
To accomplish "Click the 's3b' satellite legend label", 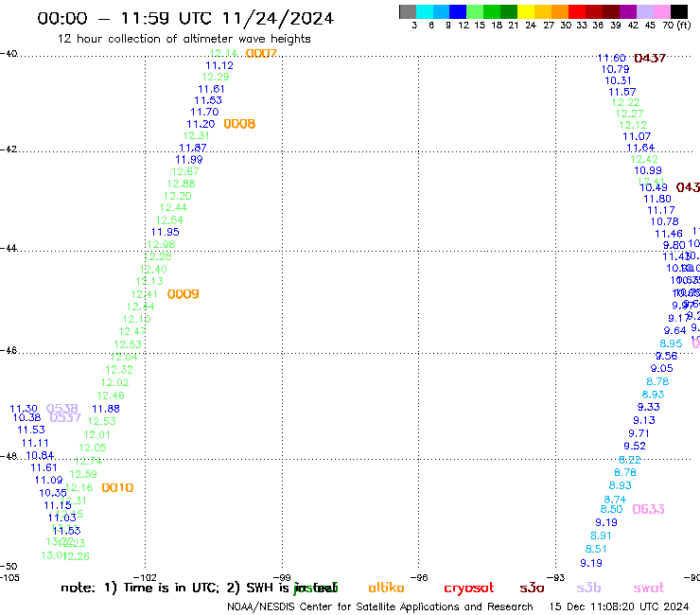I will (588, 588).
